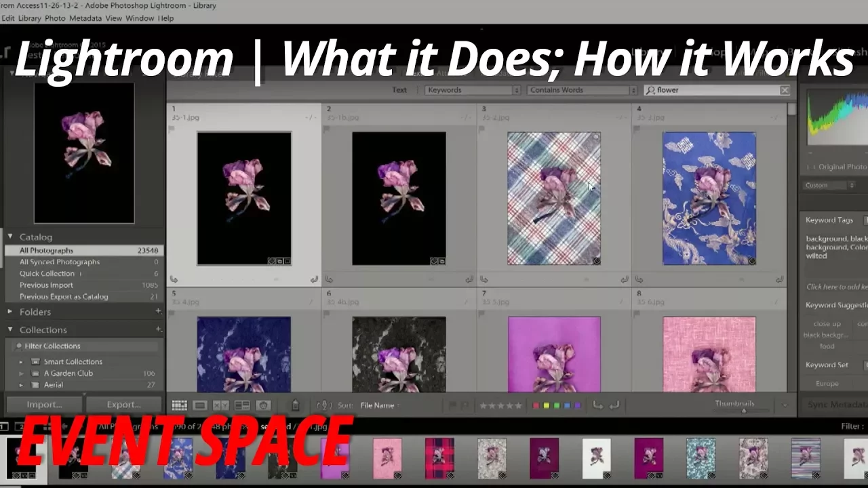Click Smart Collections set icon
The width and height of the screenshot is (868, 488).
point(35,362)
